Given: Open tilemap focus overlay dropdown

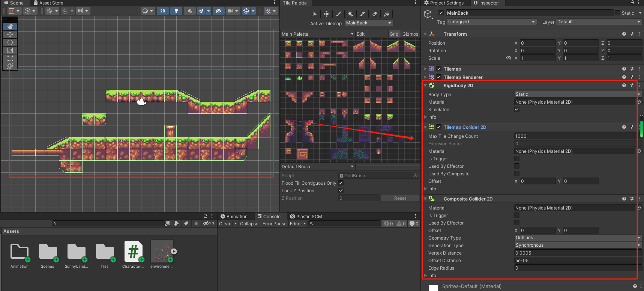Looking at the screenshot, I should [270, 11].
